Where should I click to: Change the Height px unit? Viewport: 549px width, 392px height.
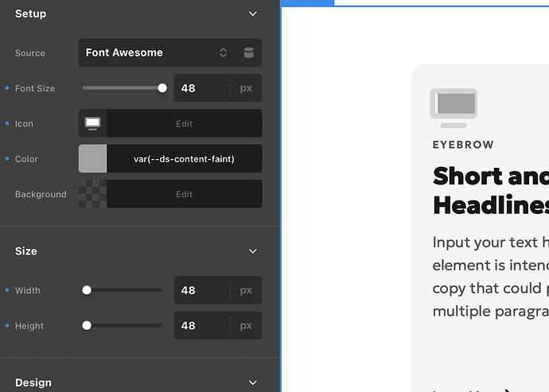(246, 325)
